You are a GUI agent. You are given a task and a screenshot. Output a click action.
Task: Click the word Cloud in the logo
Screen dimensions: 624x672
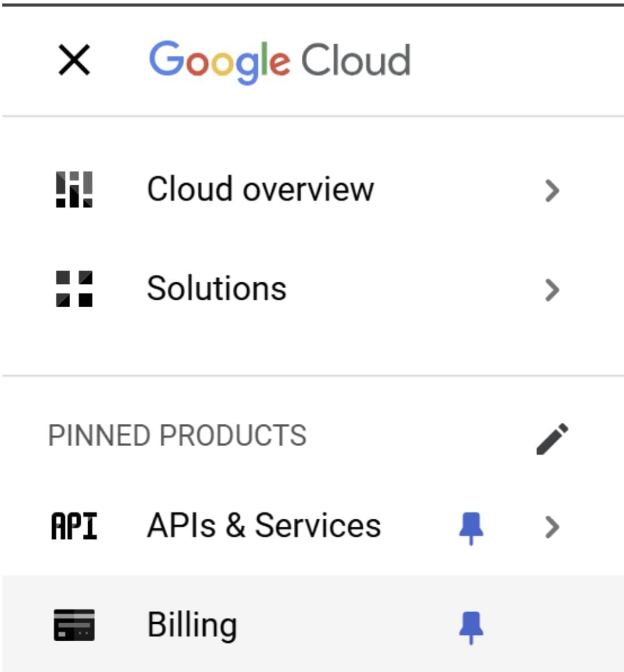point(355,60)
